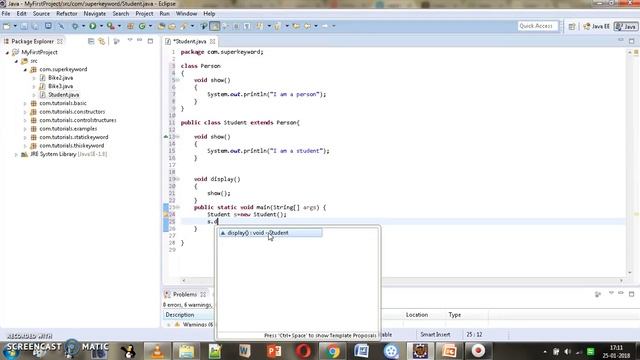Viewport: 640px width, 360px height.
Task: Expand the com.tutorials.basic package
Action: (25, 104)
